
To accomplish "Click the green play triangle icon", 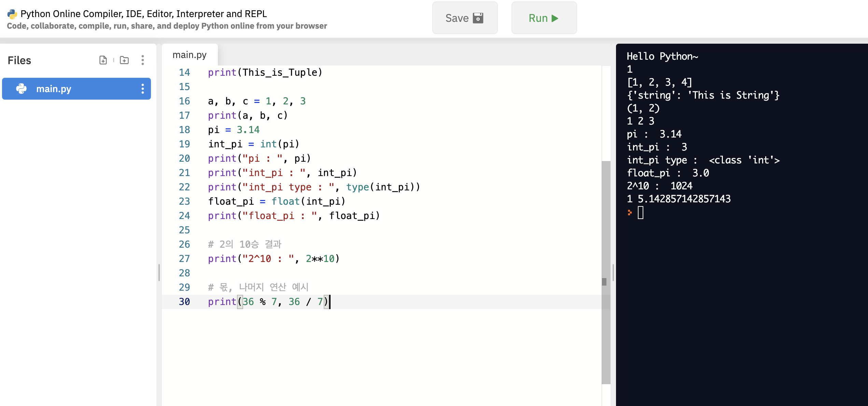I will [555, 18].
